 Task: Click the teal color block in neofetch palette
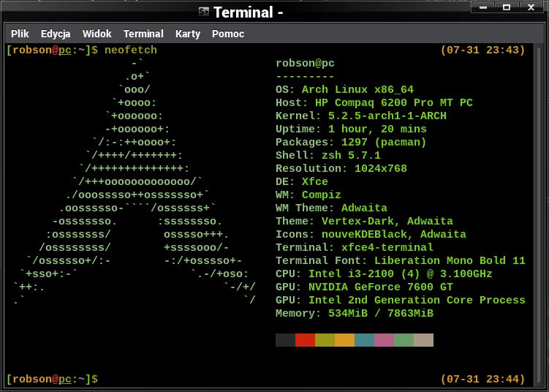364,340
